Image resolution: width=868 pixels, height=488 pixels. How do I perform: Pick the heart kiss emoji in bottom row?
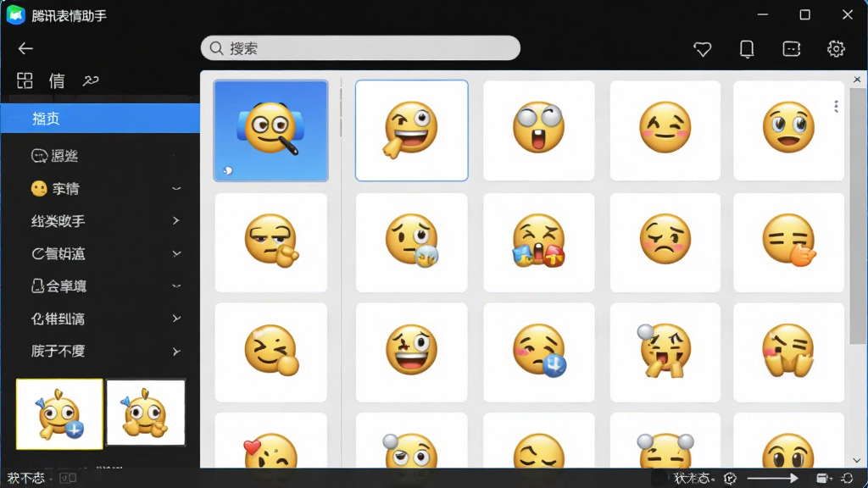(x=270, y=441)
